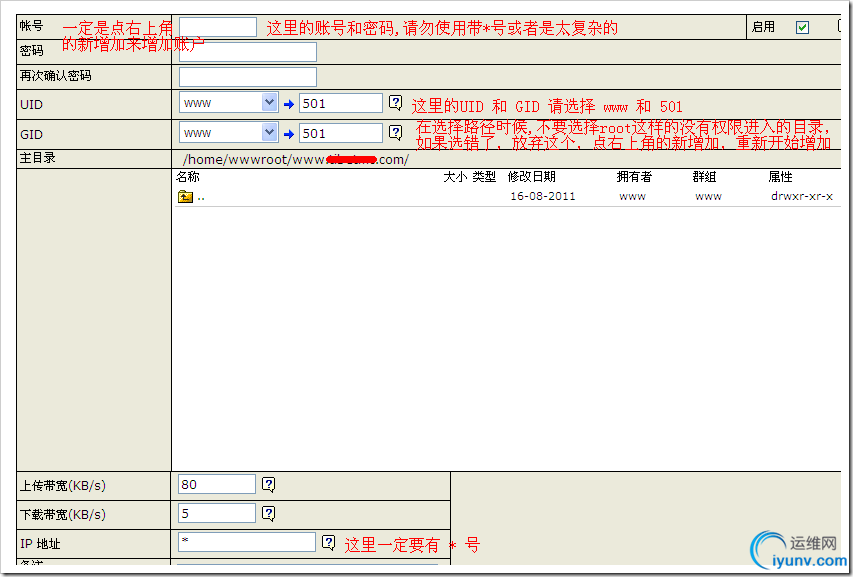Open help icon for 上传带宽
Viewport: 853px width, 577px height.
(x=269, y=485)
